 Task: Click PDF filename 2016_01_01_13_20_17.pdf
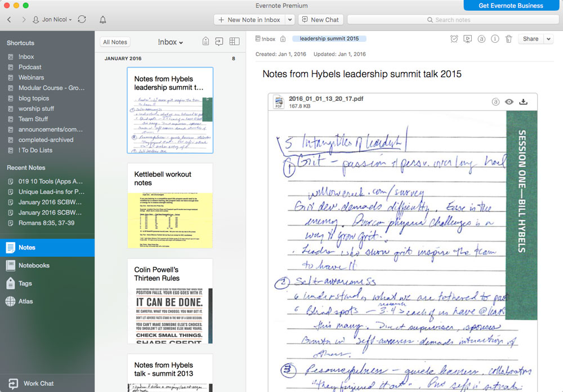coord(326,99)
